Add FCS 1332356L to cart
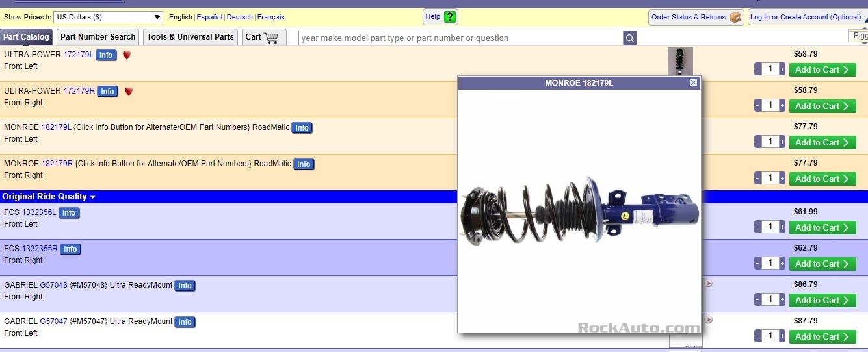This screenshot has height=352, width=868. pyautogui.click(x=822, y=227)
